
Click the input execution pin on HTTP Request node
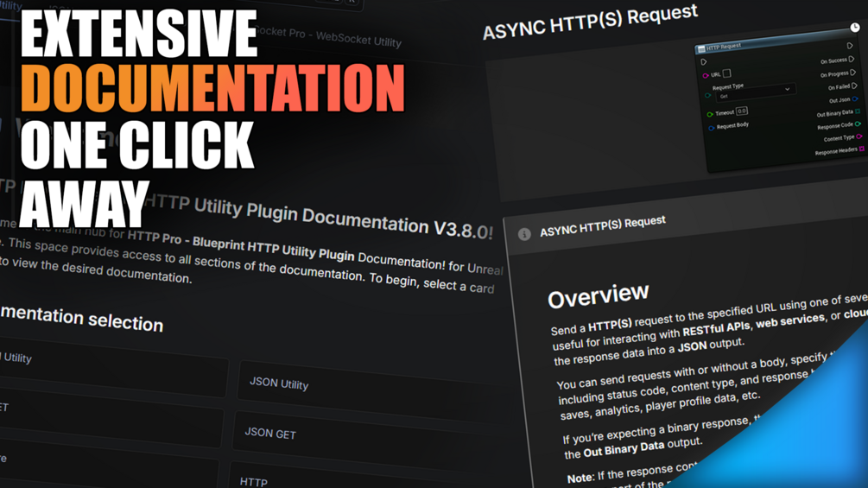tap(704, 62)
